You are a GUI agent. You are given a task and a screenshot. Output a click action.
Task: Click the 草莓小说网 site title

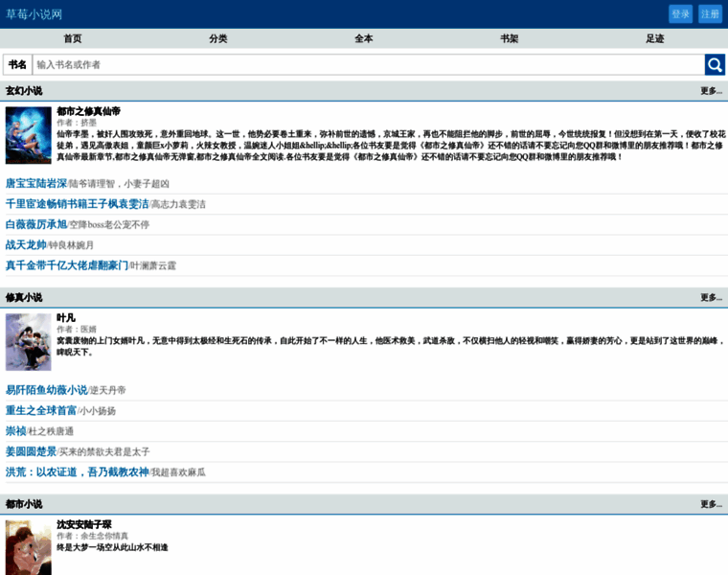point(34,14)
